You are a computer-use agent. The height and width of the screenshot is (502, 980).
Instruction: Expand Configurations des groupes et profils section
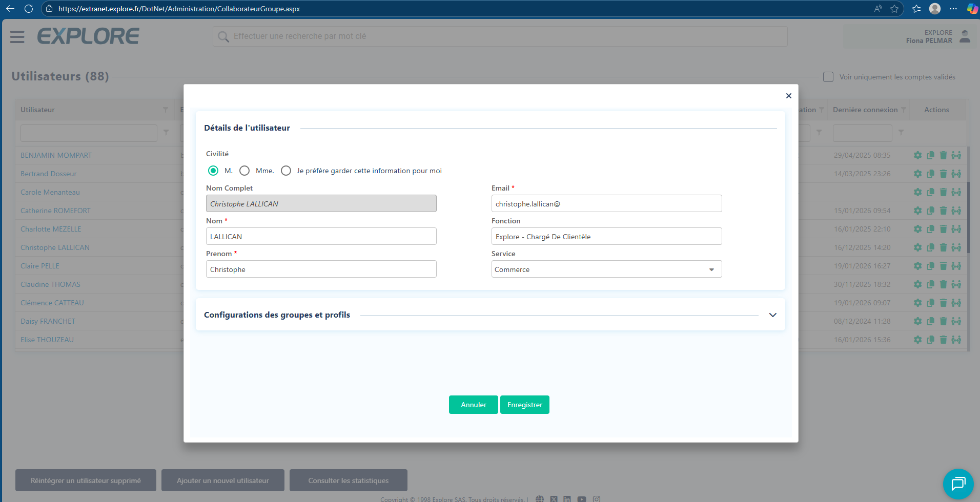click(x=773, y=315)
